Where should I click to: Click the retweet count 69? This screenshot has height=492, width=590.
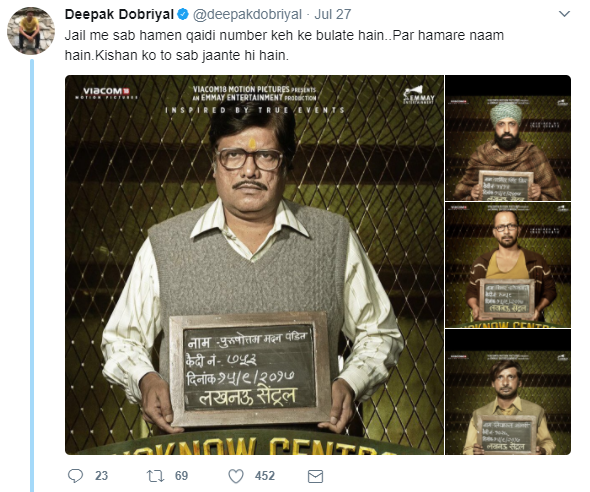click(x=181, y=476)
